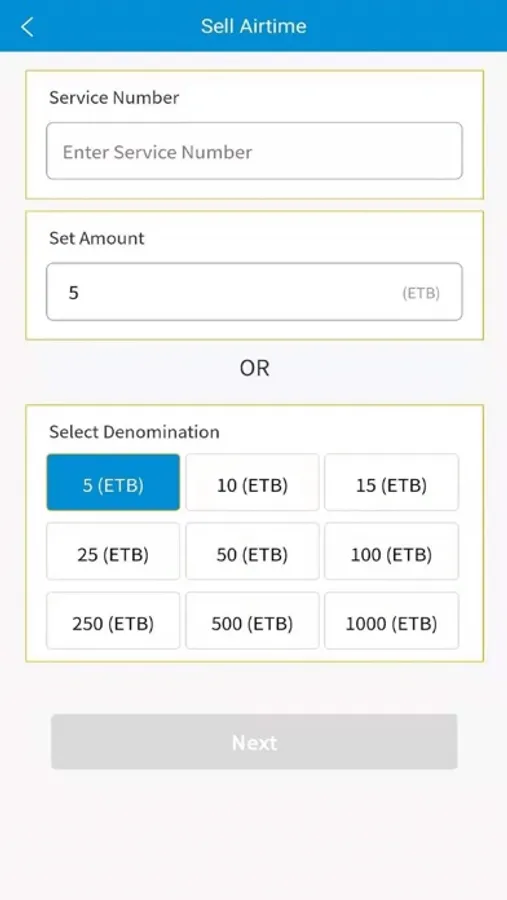
Task: Select the 25 (ETB) denomination
Action: tap(113, 551)
